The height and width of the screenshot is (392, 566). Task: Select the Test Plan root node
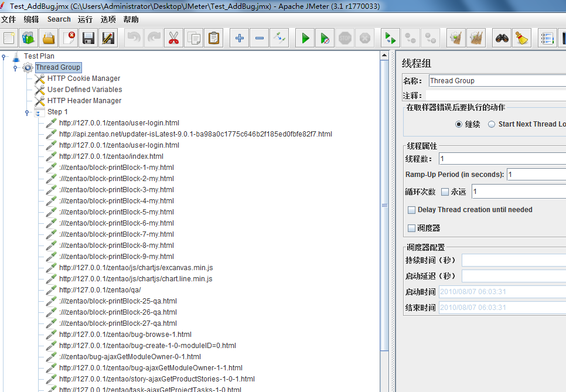39,56
